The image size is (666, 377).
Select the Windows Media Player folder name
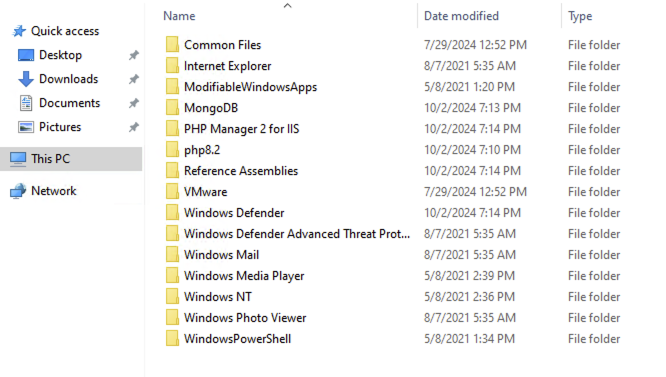(244, 276)
